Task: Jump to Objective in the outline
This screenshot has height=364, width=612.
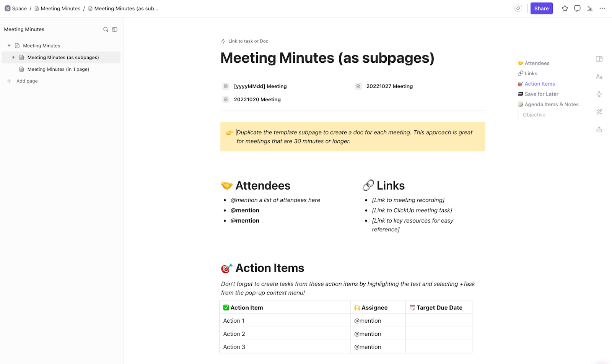Action: click(534, 115)
